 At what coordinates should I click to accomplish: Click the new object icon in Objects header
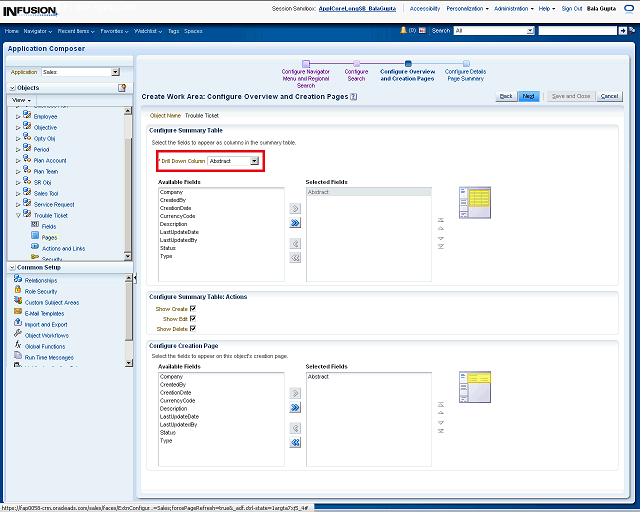pyautogui.click(x=122, y=88)
